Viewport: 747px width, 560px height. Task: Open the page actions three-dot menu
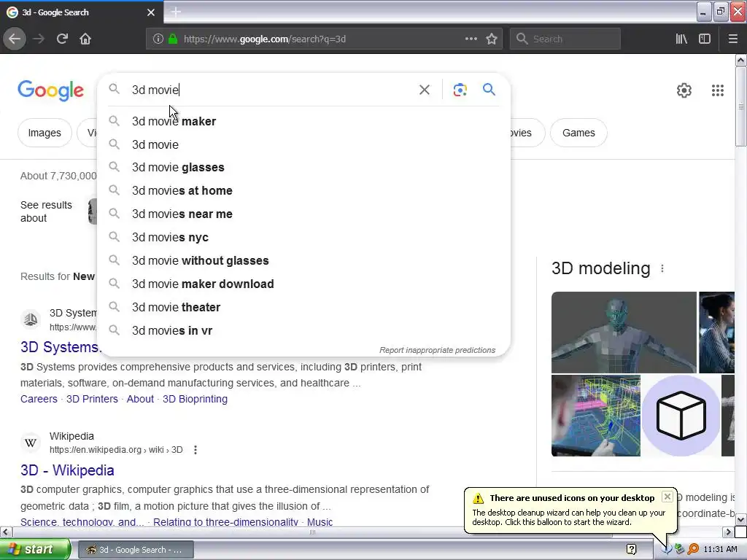click(471, 39)
